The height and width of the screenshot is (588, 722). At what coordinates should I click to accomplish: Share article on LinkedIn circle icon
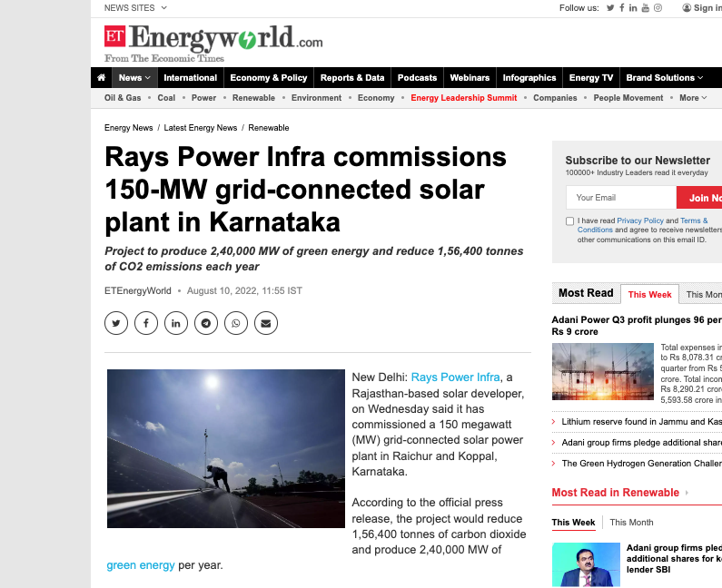click(x=176, y=322)
